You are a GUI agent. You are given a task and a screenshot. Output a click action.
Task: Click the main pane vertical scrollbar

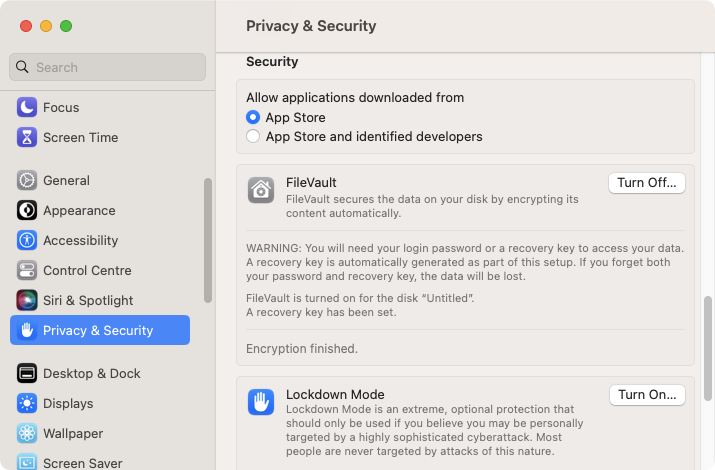coord(708,349)
